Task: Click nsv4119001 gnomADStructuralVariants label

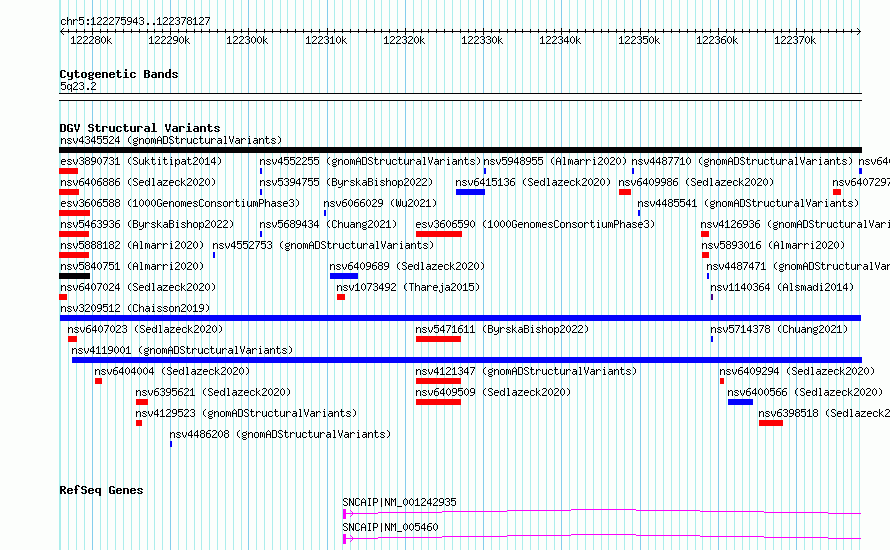Action: tap(182, 350)
